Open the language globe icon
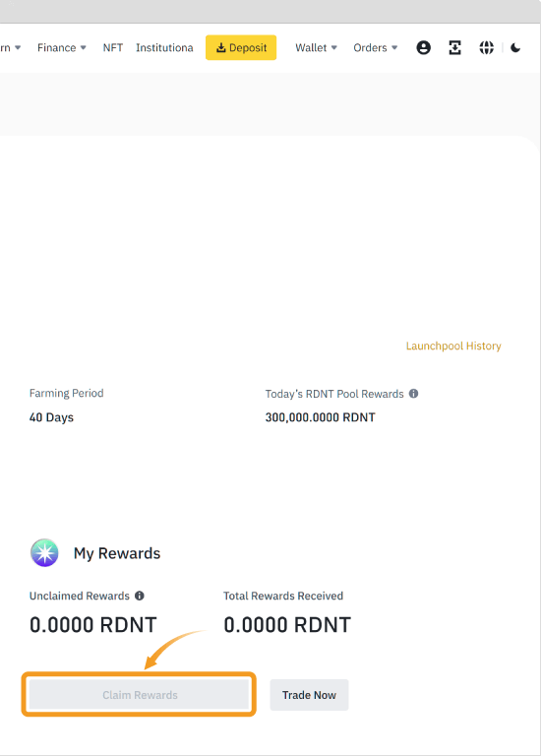This screenshot has height=756, width=541. [487, 47]
